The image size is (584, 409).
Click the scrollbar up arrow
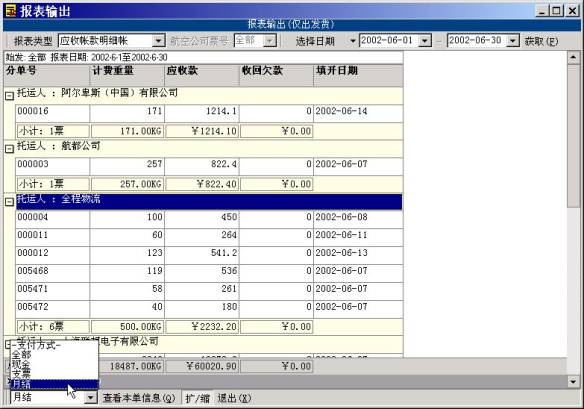(573, 57)
